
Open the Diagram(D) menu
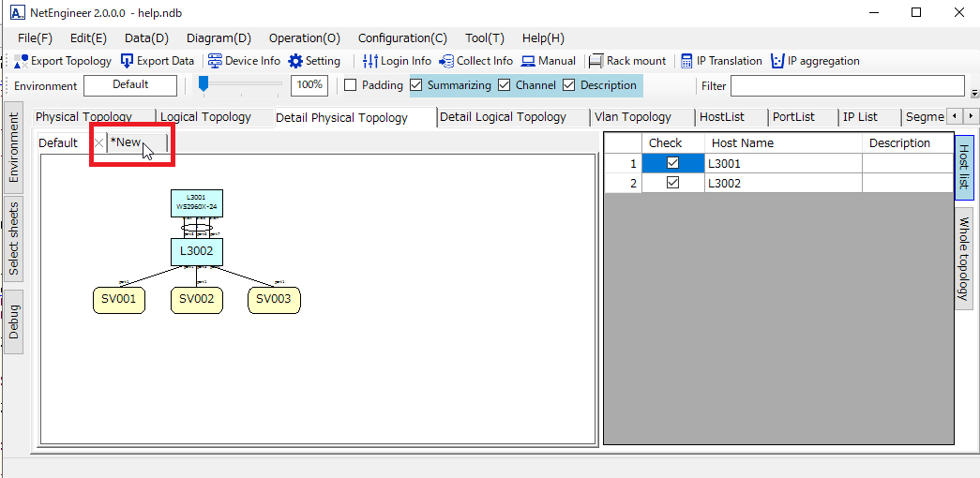219,38
